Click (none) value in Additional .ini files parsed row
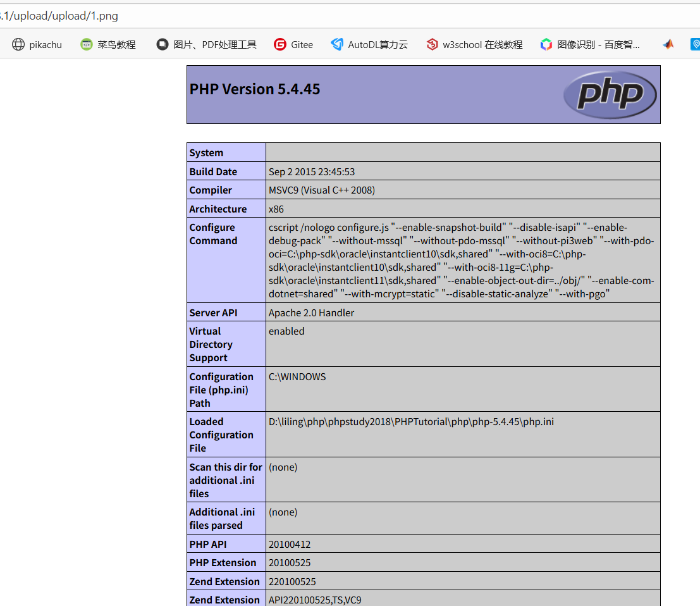The width and height of the screenshot is (700, 606). (283, 512)
